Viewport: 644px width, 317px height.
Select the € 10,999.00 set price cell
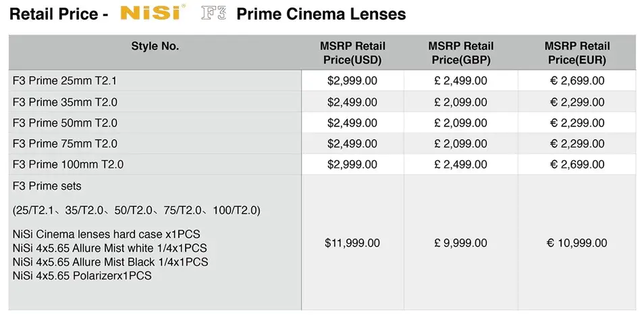coord(577,243)
